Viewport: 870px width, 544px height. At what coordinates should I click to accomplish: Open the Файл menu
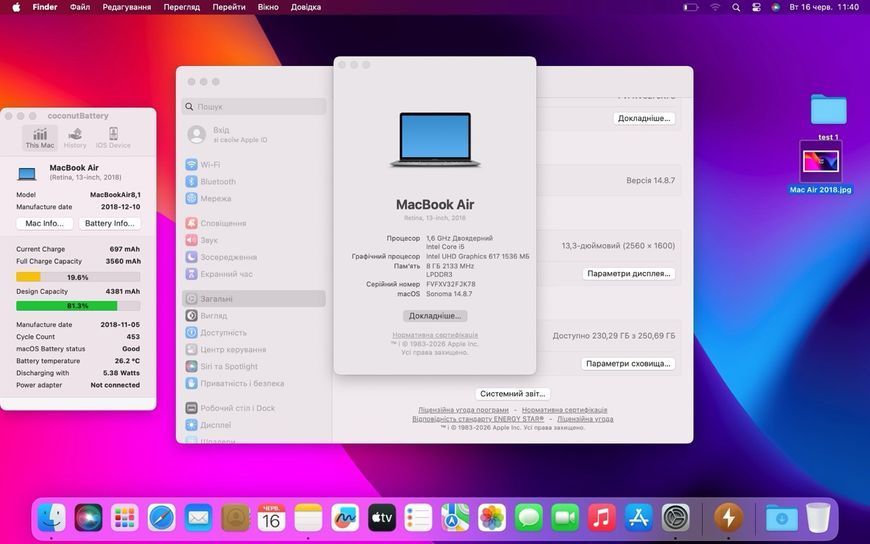click(x=80, y=7)
